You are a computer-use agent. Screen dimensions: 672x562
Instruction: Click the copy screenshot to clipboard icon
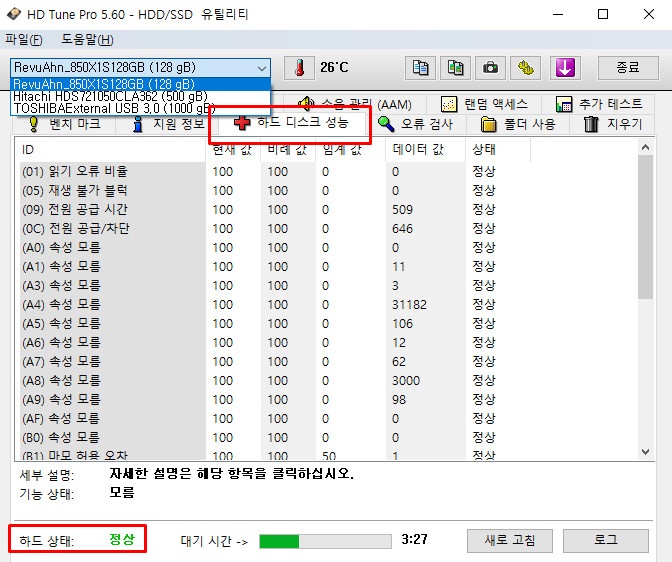pos(456,68)
